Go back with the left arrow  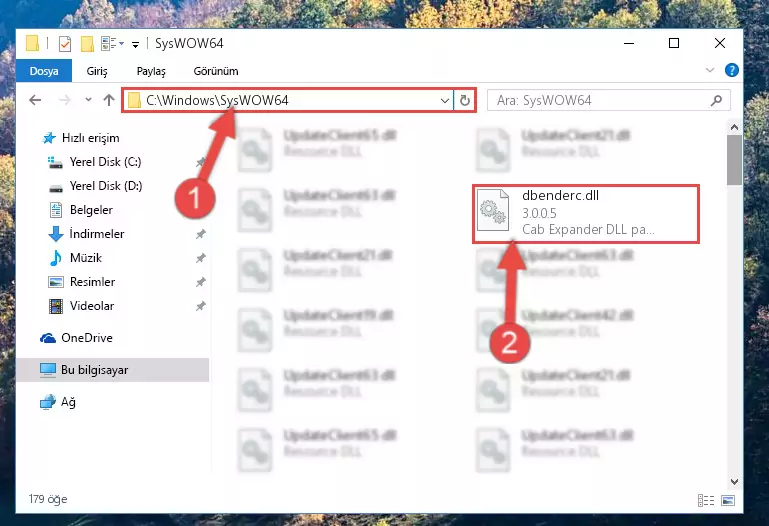click(35, 100)
